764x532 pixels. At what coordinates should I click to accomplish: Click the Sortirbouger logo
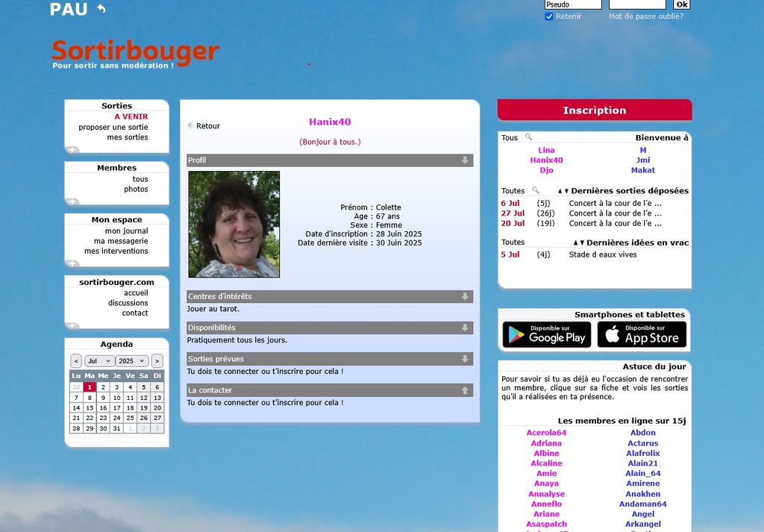point(136,53)
